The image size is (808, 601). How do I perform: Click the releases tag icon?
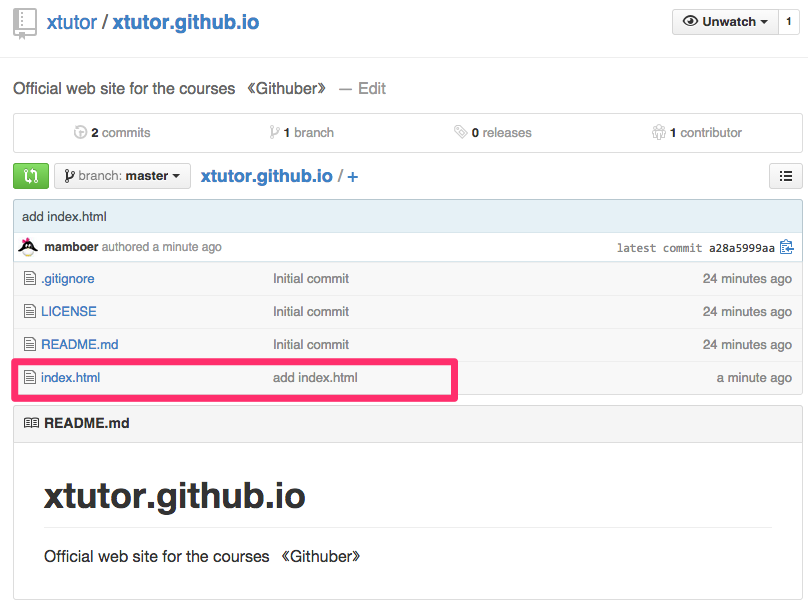pyautogui.click(x=460, y=132)
